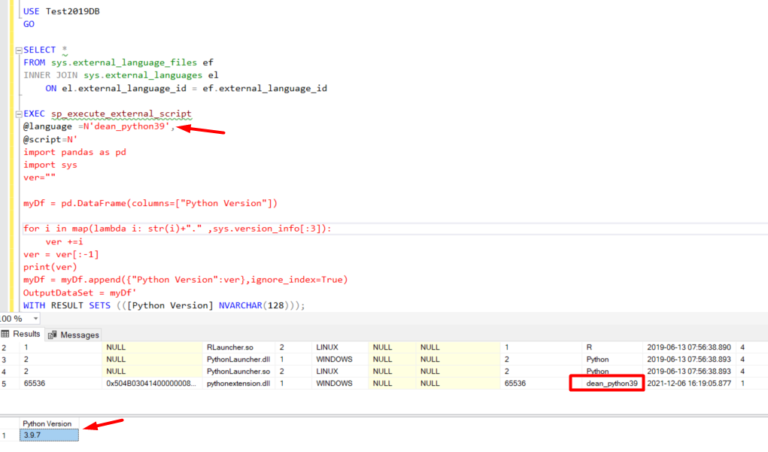
Task: Select the 3.9.7 Python Version cell
Action: coord(50,436)
